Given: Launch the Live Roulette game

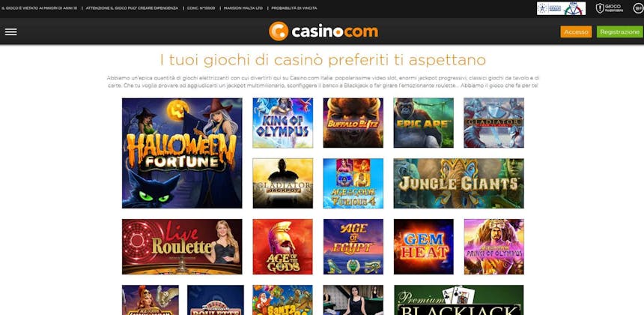Looking at the screenshot, I should click(182, 246).
